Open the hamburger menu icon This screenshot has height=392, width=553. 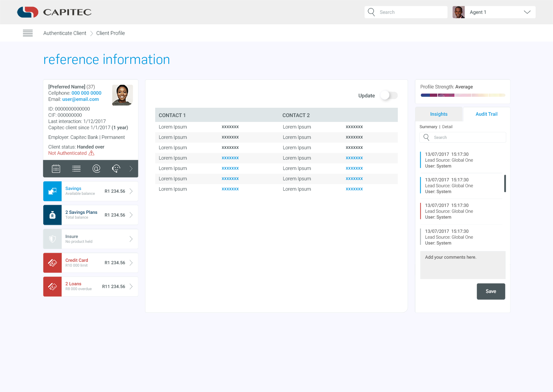pyautogui.click(x=28, y=33)
